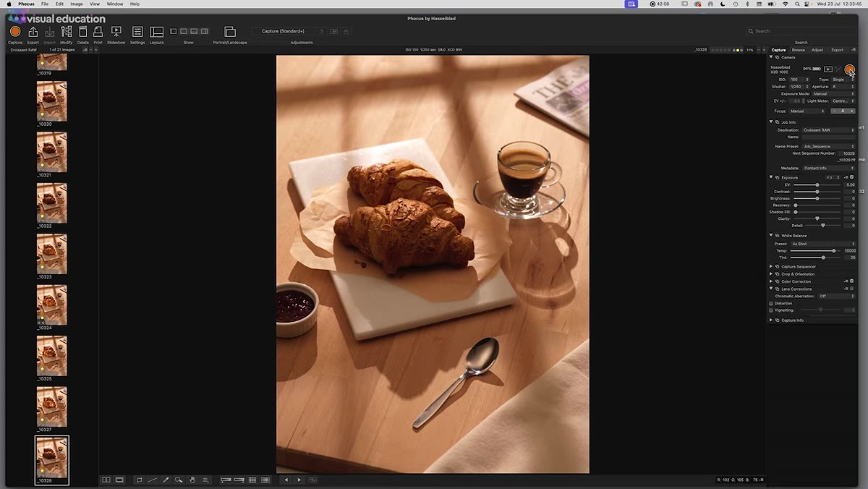The height and width of the screenshot is (489, 868).
Task: Switch to the Export tab
Action: pyautogui.click(x=837, y=50)
